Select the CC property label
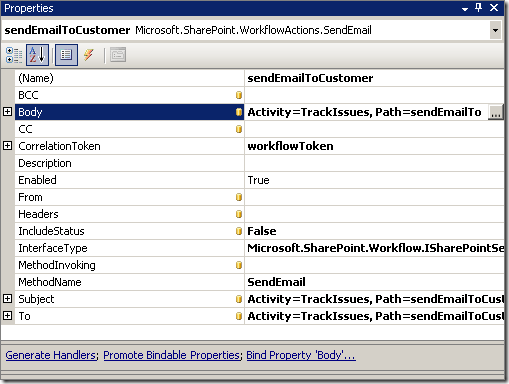Image resolution: width=509 pixels, height=384 pixels. point(25,129)
